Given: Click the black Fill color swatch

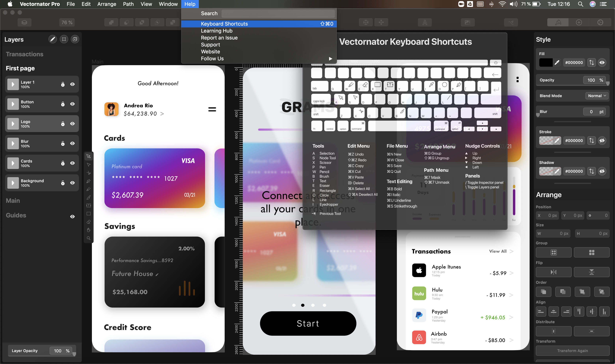Looking at the screenshot, I should [x=546, y=63].
